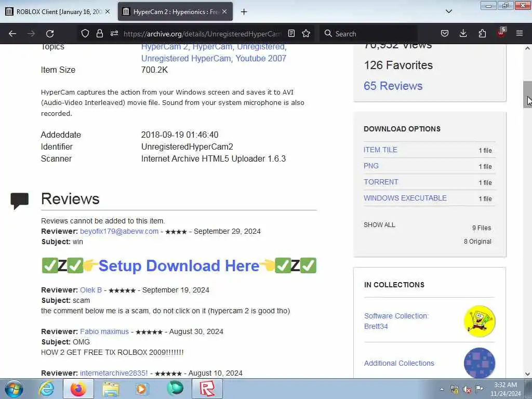Screen dimensions: 532x399
Task: Go back to the previous page
Action: (12, 34)
